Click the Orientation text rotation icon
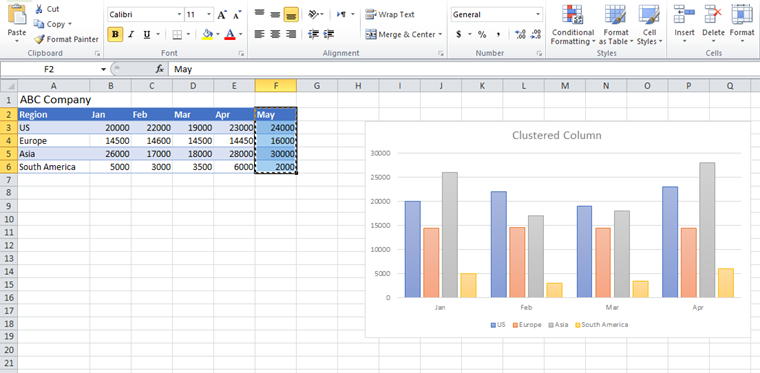 click(314, 14)
